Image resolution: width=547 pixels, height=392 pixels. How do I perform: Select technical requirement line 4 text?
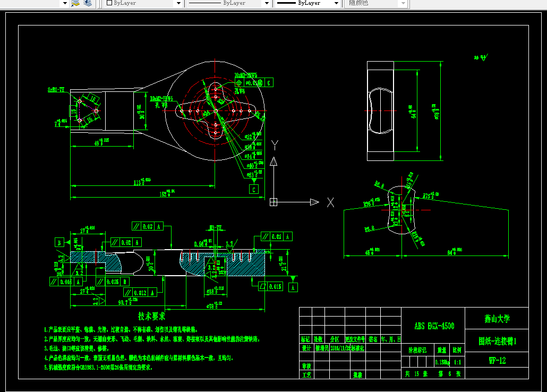[139, 358]
